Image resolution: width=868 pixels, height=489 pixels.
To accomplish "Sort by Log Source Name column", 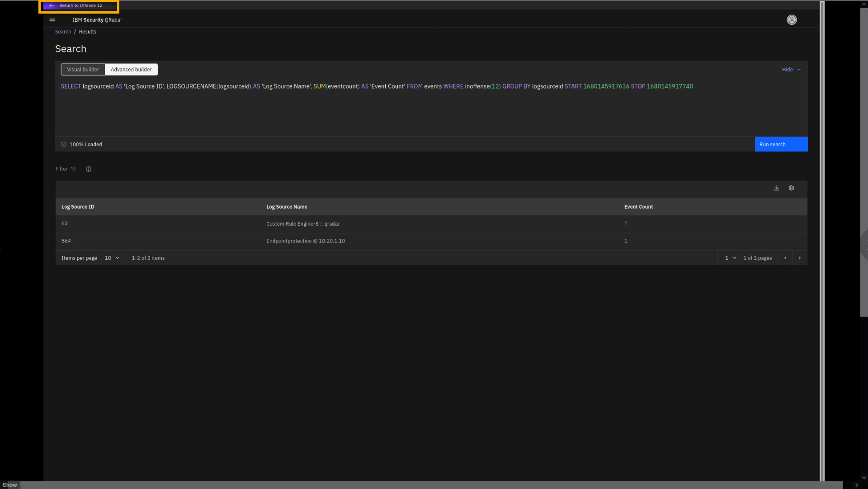I will tap(287, 207).
